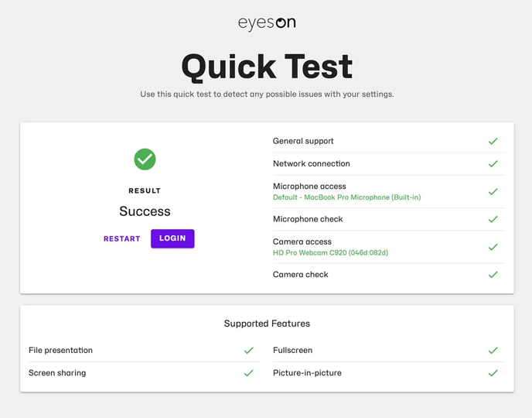Screen dimensions: 532x418
Task: Click the Microphone access checkmark
Action: pyautogui.click(x=493, y=191)
